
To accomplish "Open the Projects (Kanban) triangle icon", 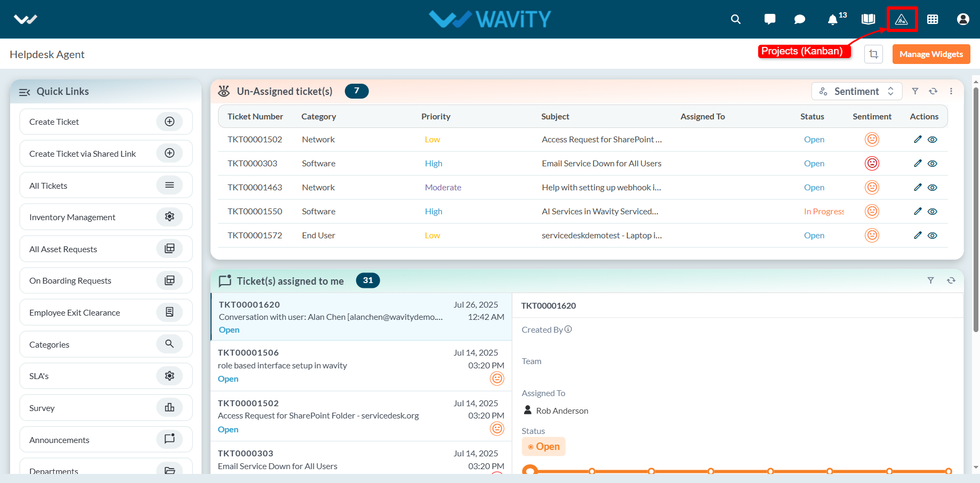I will point(901,19).
